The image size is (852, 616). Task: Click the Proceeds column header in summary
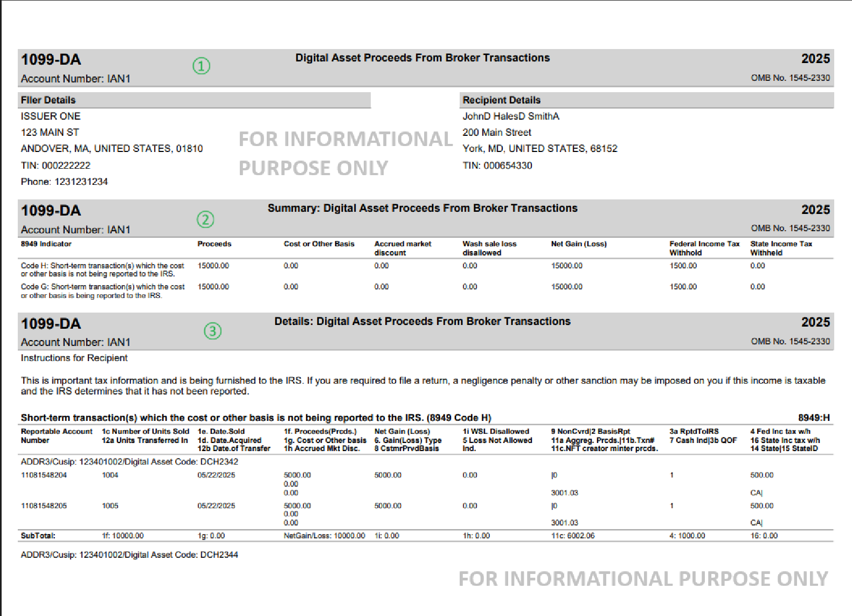[x=214, y=244]
